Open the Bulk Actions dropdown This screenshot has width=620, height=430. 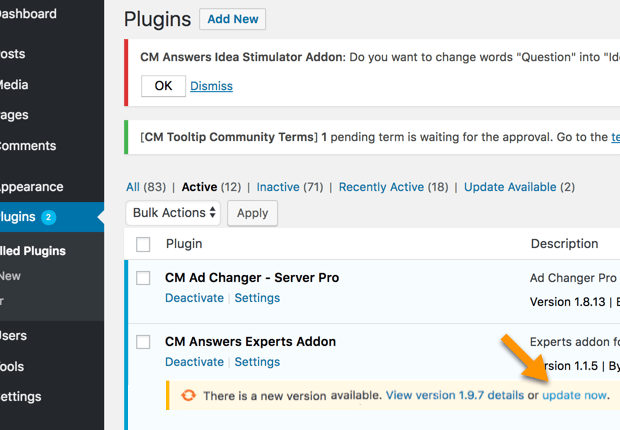(x=174, y=213)
